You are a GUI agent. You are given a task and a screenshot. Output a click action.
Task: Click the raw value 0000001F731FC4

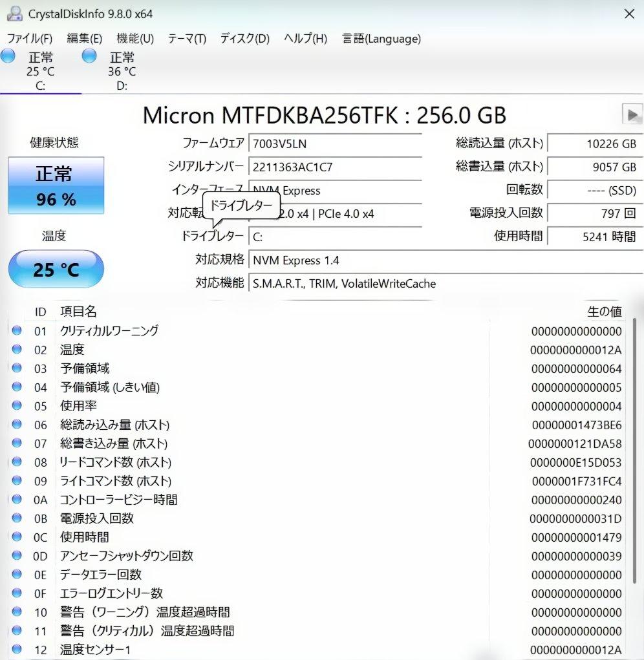pos(577,481)
